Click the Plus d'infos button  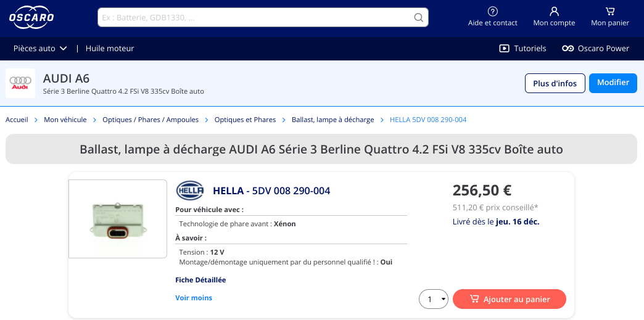(555, 83)
